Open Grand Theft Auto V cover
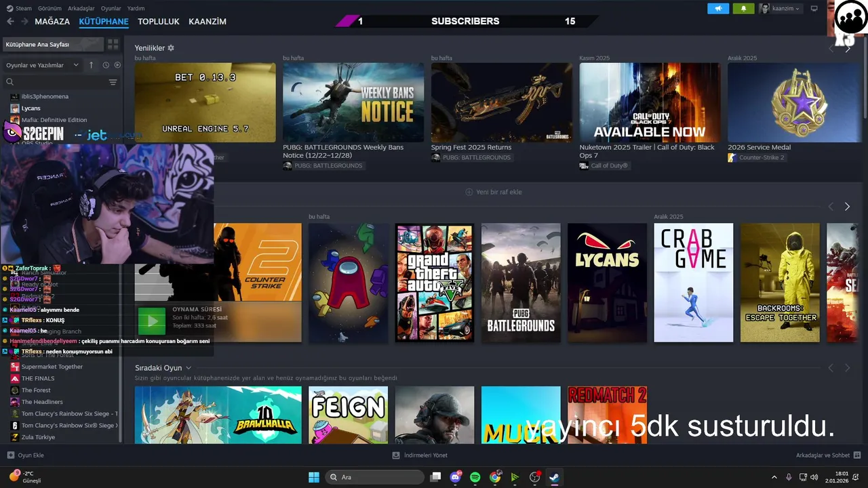The width and height of the screenshot is (868, 488). point(435,283)
